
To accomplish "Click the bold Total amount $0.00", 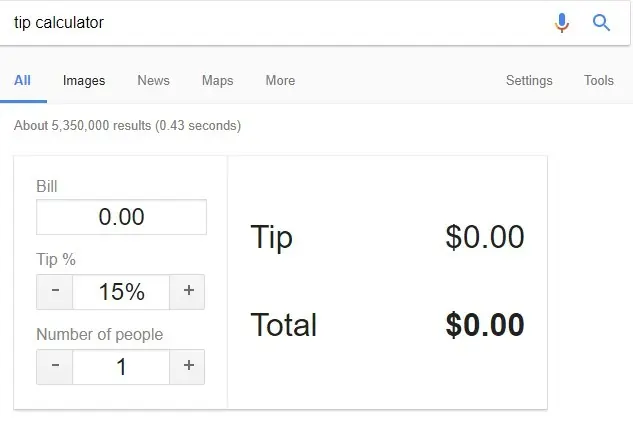I will 485,325.
